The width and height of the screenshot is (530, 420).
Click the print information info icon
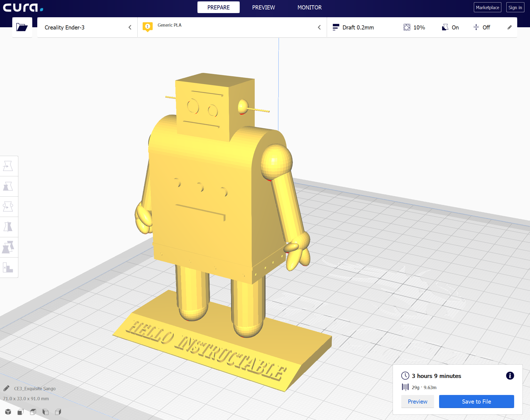(x=510, y=376)
